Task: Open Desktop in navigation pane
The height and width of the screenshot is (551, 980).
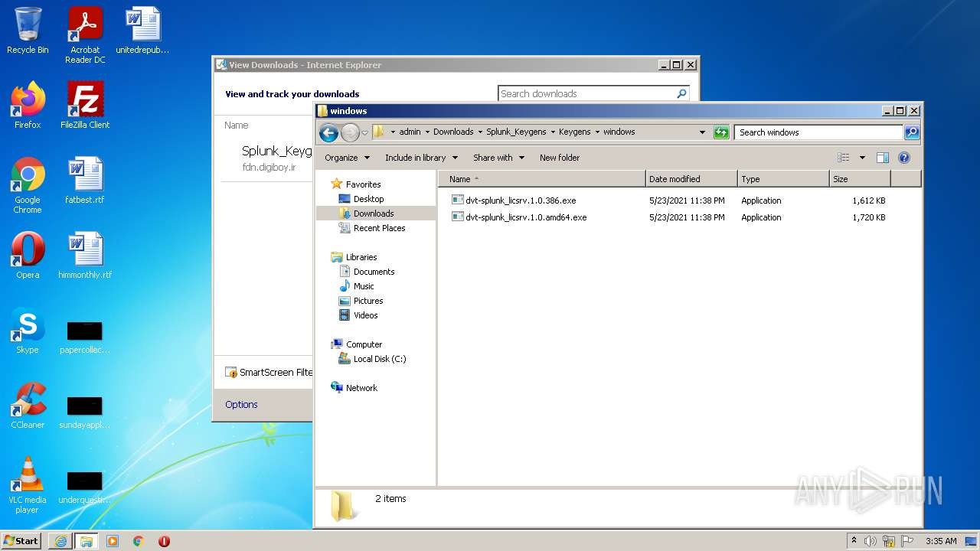Action: tap(368, 199)
